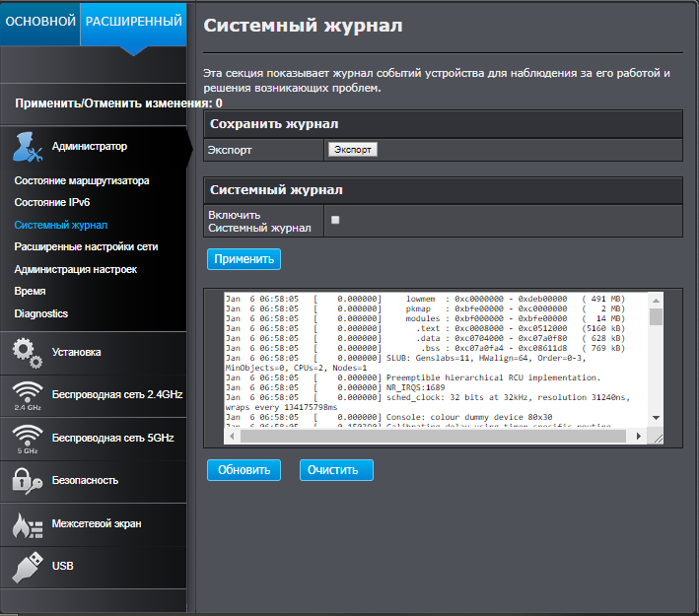This screenshot has height=616, width=699.
Task: Switch to the РАСШИРЕННЫЙ tab
Action: click(x=133, y=24)
